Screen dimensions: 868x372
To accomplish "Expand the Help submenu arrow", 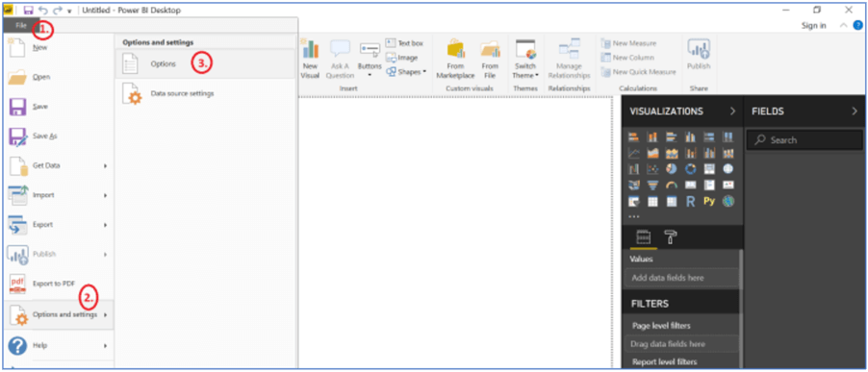I will pos(105,345).
